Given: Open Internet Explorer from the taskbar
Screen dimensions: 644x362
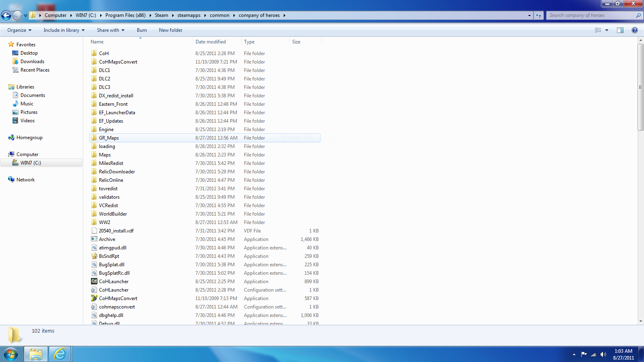Looking at the screenshot, I should pos(60,354).
